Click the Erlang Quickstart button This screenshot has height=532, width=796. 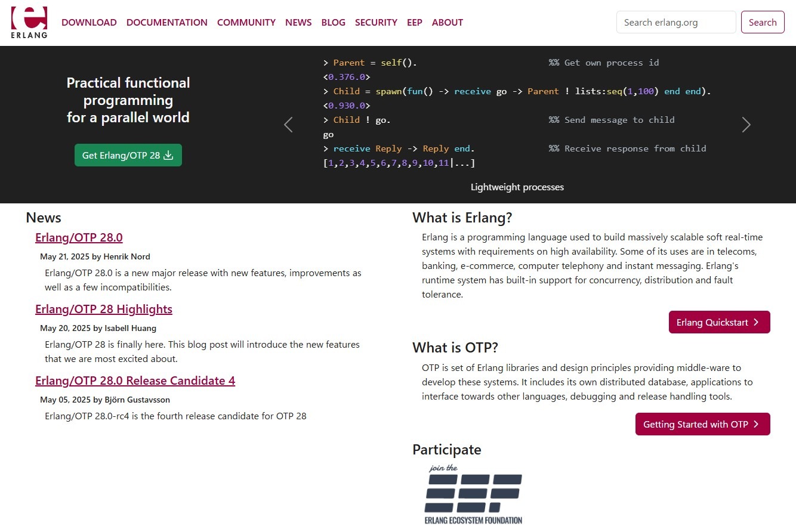click(719, 322)
